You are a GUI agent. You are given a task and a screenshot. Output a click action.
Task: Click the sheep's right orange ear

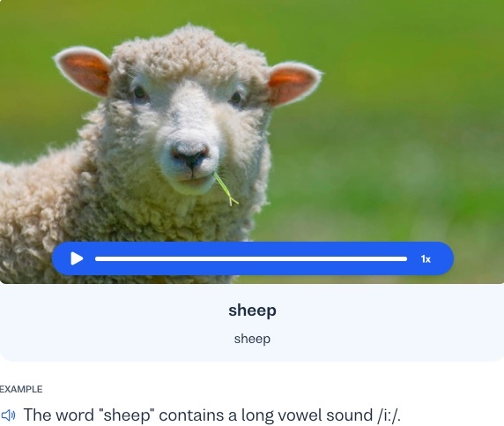(x=293, y=84)
